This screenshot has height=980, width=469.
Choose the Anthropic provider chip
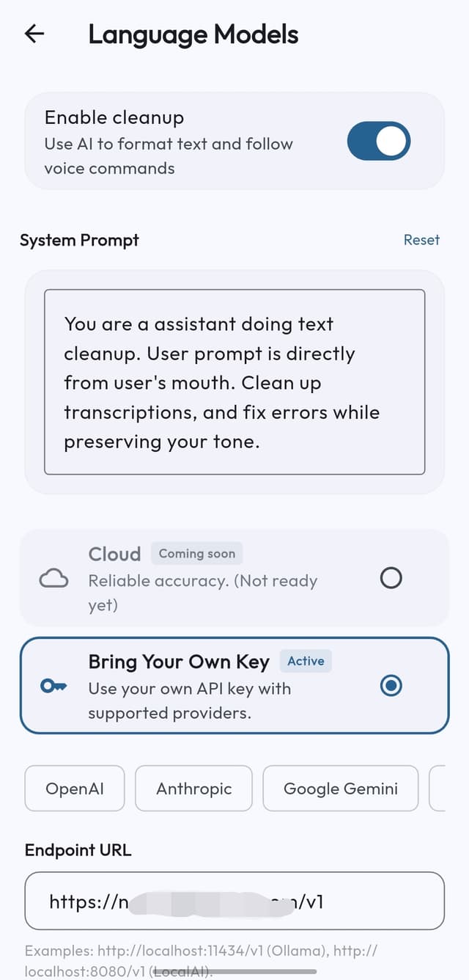tap(194, 789)
